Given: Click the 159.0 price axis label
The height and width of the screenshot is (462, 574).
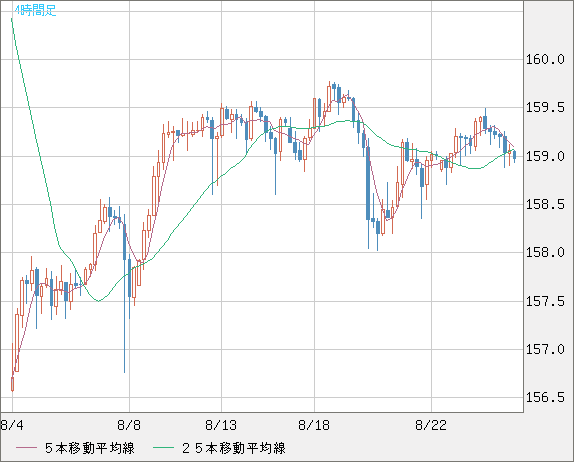Looking at the screenshot, I should tap(545, 156).
